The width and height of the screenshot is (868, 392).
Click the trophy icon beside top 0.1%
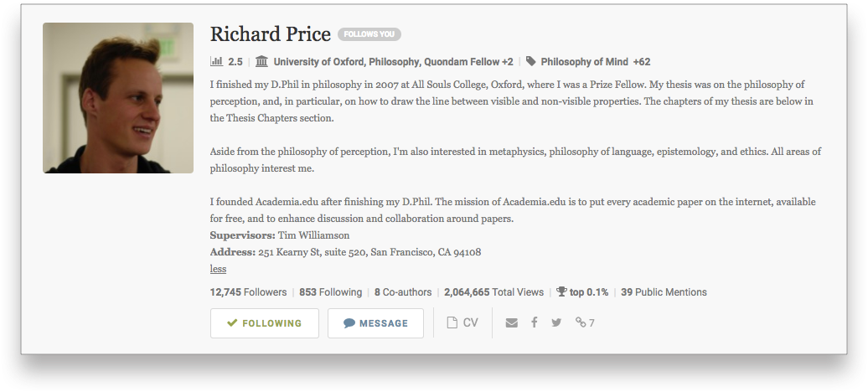(x=562, y=291)
